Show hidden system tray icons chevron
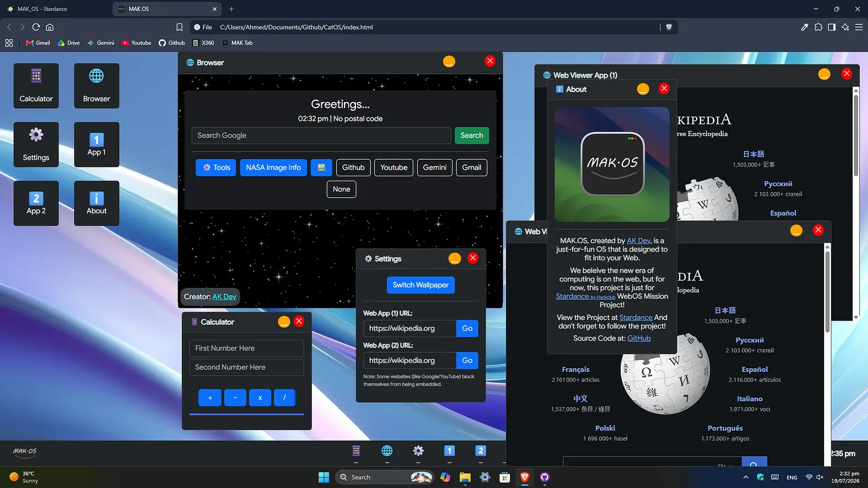The height and width of the screenshot is (488, 868). (746, 477)
